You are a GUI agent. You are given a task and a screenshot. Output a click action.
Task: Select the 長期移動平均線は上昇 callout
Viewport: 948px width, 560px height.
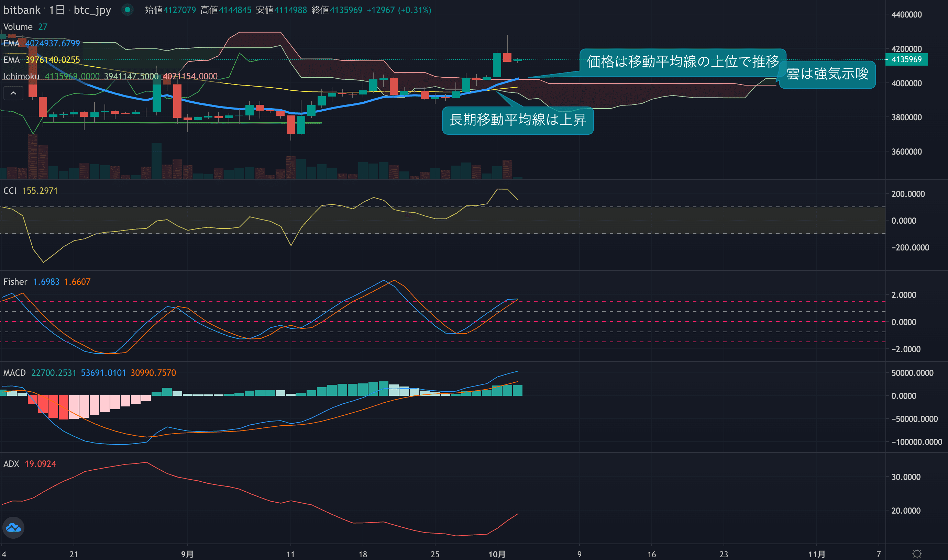517,120
